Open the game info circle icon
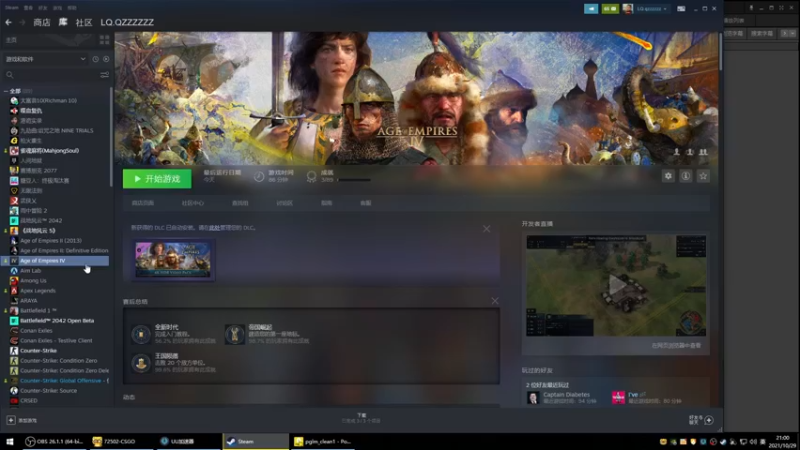The width and height of the screenshot is (800, 450). (x=686, y=176)
